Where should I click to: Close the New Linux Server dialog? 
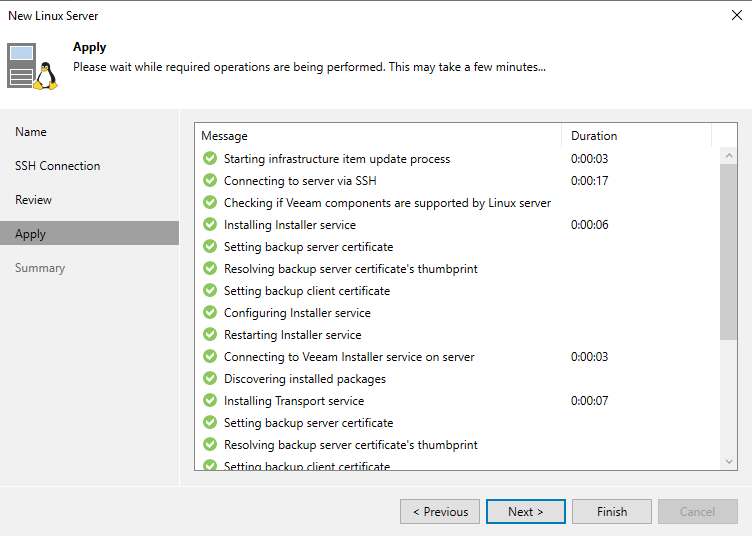[x=736, y=15]
